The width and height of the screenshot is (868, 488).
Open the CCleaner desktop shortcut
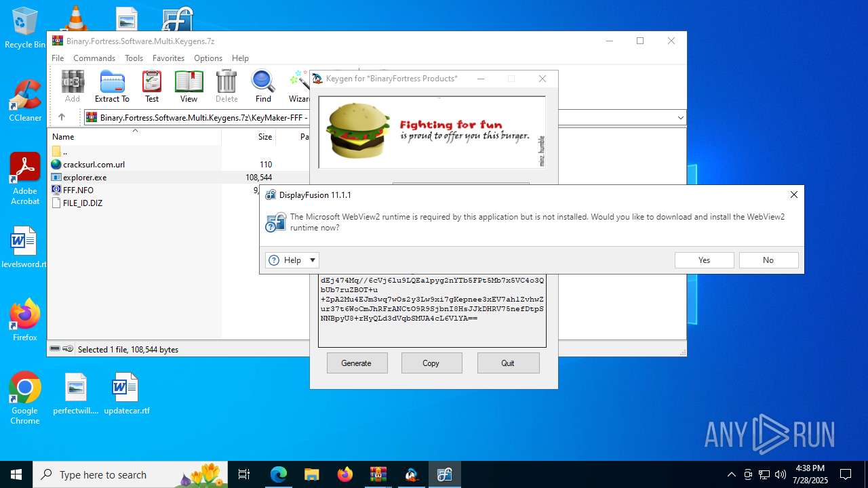tap(25, 100)
